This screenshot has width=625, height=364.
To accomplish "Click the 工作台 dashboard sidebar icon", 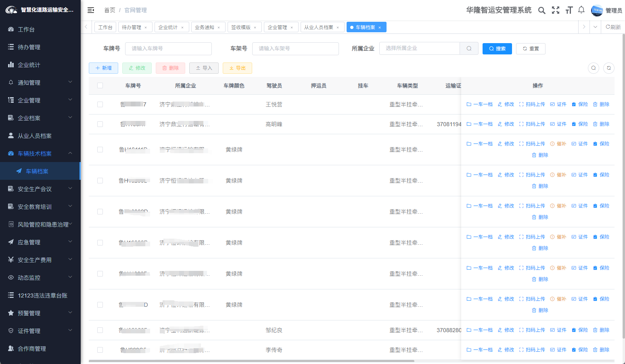I will (11, 29).
